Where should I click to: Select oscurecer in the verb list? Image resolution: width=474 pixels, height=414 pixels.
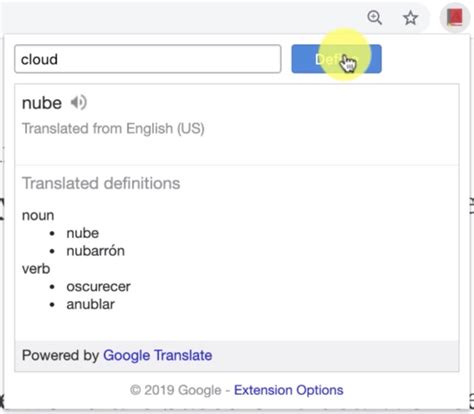click(98, 287)
